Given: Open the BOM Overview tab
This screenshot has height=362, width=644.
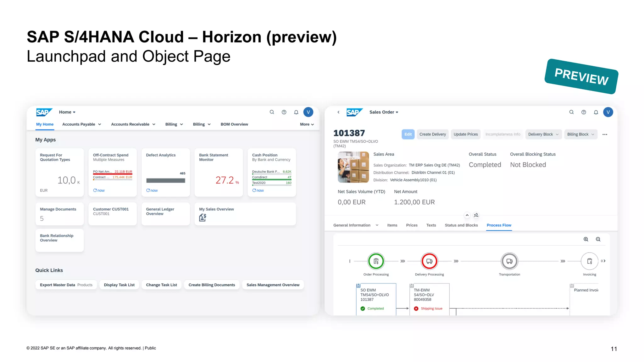Looking at the screenshot, I should coord(234,124).
